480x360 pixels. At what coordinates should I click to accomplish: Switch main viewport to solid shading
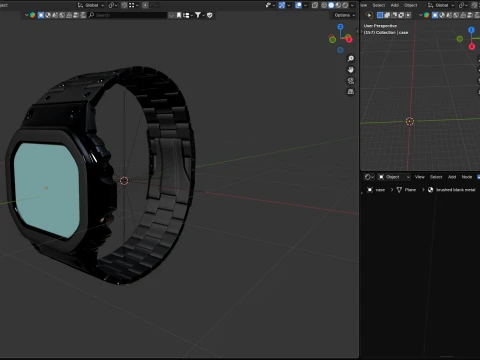[331, 5]
